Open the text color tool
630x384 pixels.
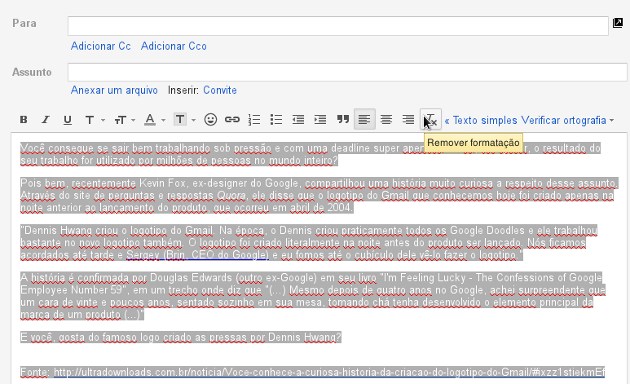[x=150, y=120]
